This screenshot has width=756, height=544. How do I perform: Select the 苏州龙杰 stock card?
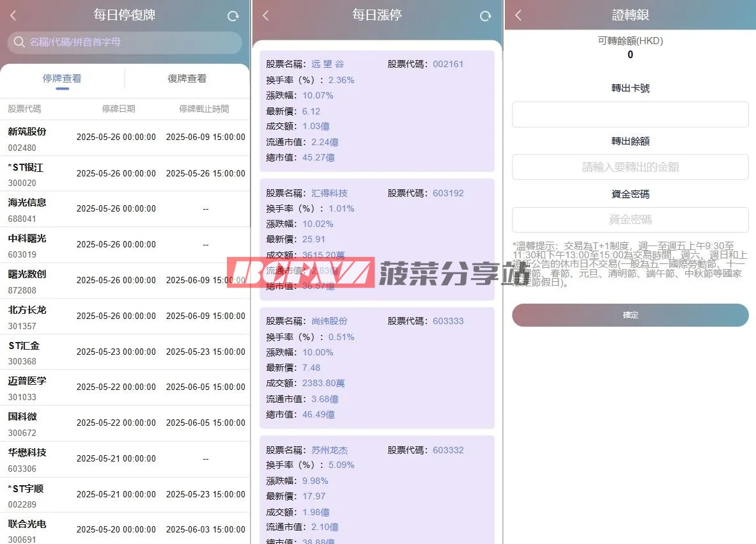point(377,489)
